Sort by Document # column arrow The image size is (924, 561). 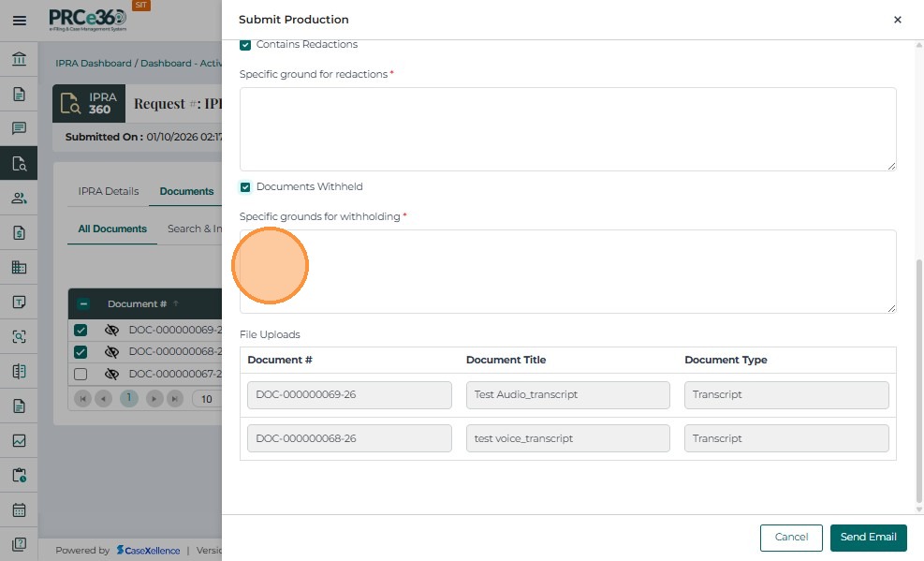coord(176,303)
